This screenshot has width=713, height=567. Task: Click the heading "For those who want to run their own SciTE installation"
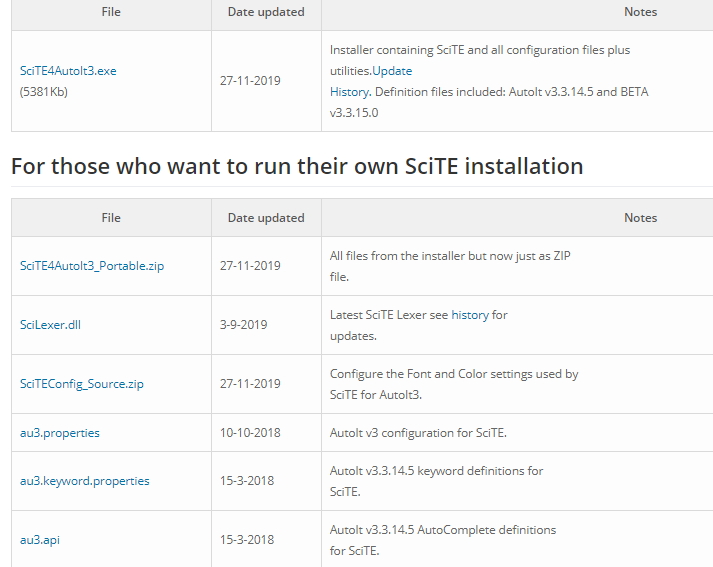pos(297,166)
